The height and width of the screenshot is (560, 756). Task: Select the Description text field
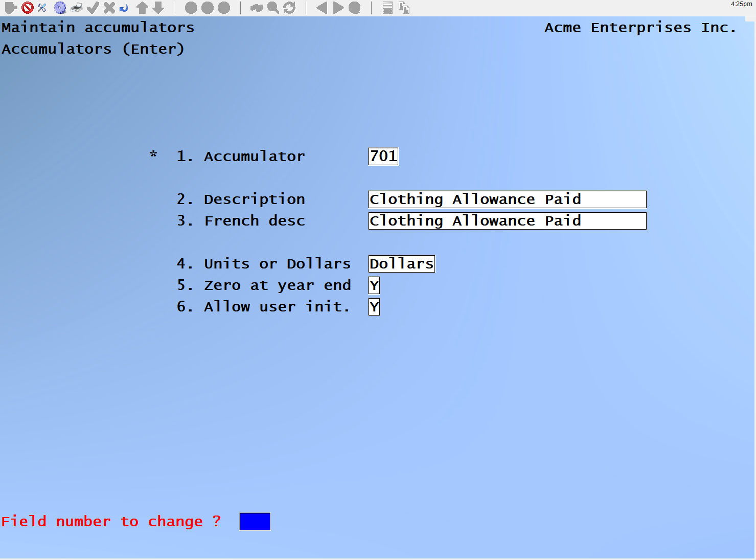point(507,199)
